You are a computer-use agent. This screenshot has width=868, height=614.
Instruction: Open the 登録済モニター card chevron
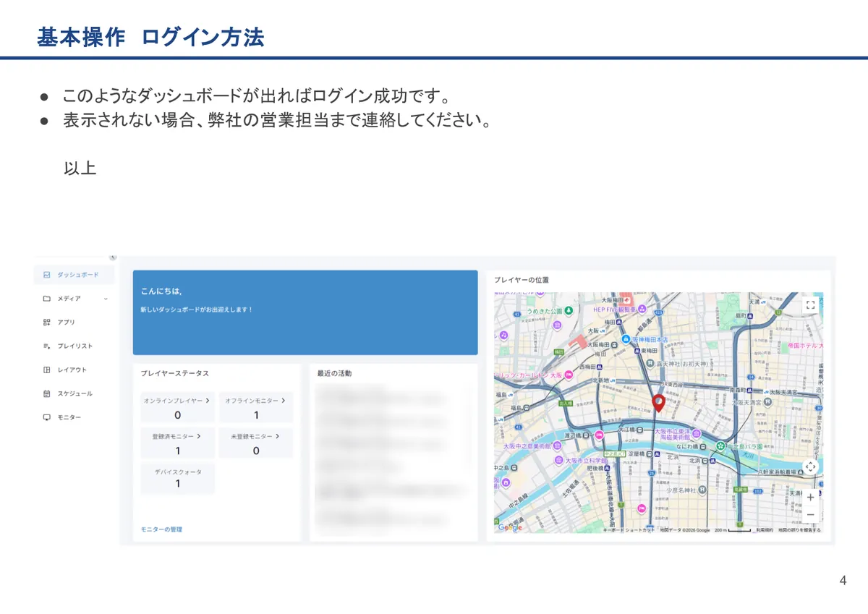click(x=198, y=436)
